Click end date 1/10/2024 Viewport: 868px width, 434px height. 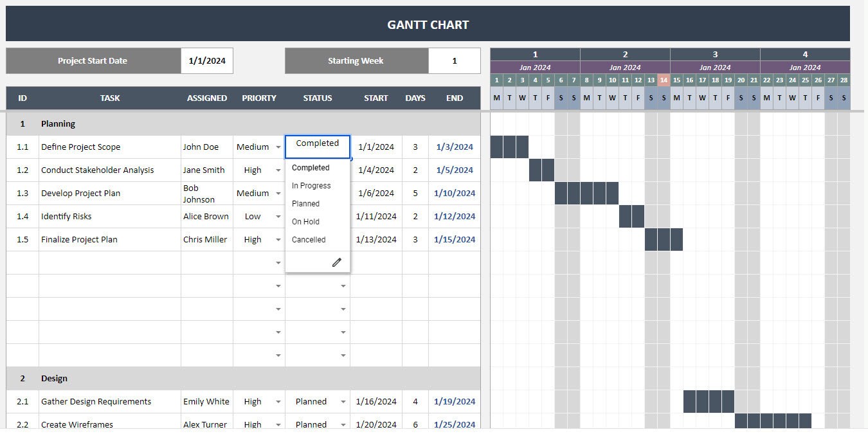coord(455,194)
